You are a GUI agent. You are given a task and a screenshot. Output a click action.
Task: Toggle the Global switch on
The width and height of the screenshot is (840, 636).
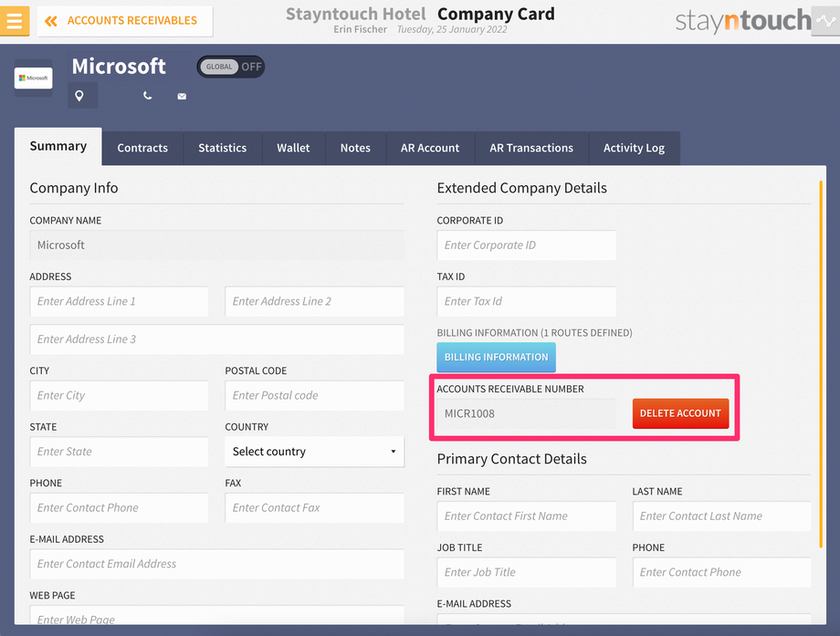pyautogui.click(x=231, y=67)
